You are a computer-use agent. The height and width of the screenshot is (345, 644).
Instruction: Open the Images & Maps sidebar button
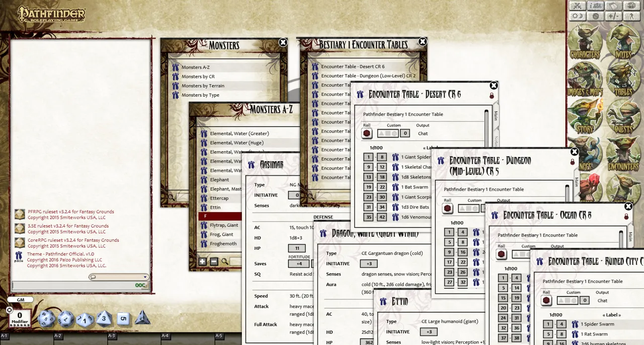(x=585, y=80)
